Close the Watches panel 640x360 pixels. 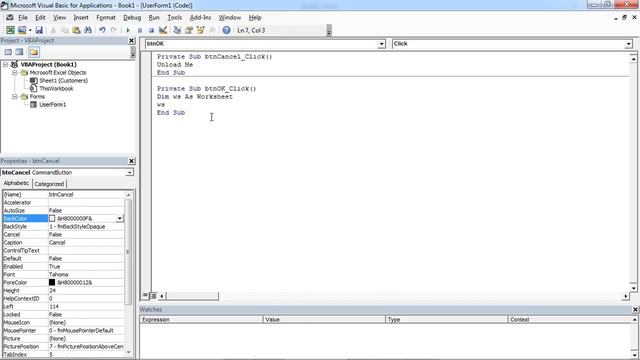click(x=635, y=309)
